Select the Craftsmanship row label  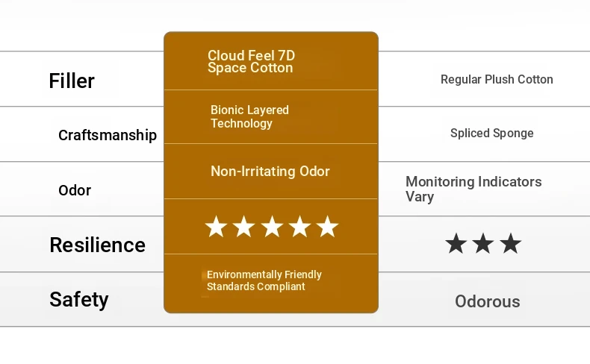pyautogui.click(x=108, y=135)
